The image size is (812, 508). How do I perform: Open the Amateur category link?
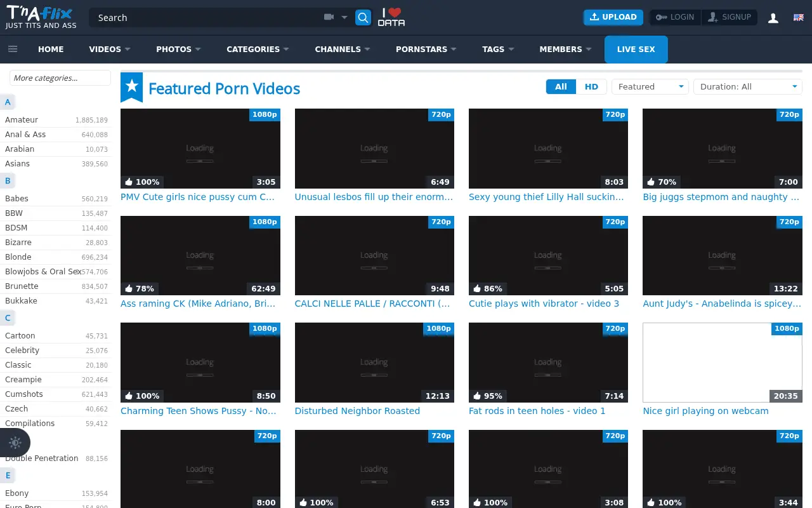[22, 119]
